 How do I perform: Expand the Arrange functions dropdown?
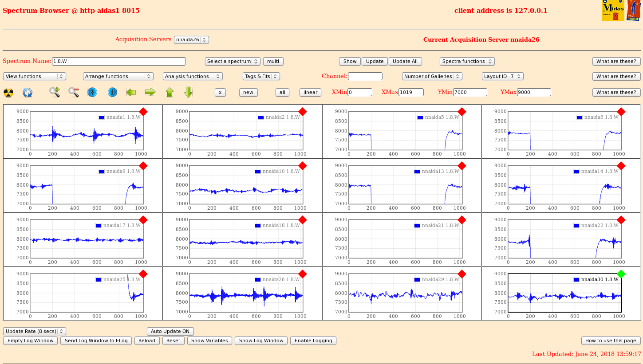pyautogui.click(x=118, y=76)
